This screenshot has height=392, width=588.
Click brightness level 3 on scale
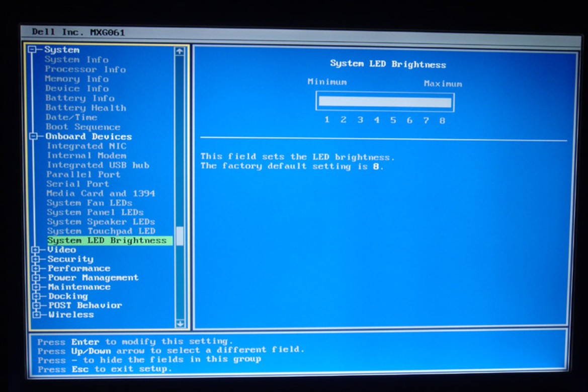360,120
